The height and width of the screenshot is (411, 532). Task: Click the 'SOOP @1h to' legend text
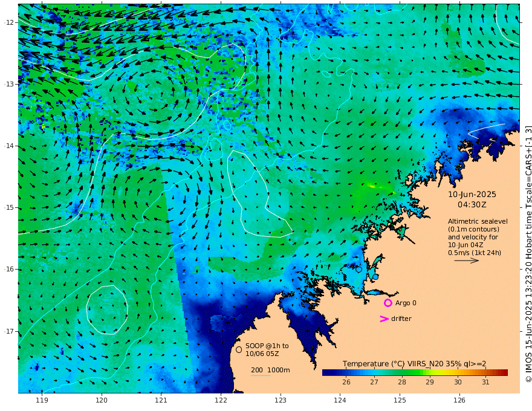pos(267,346)
